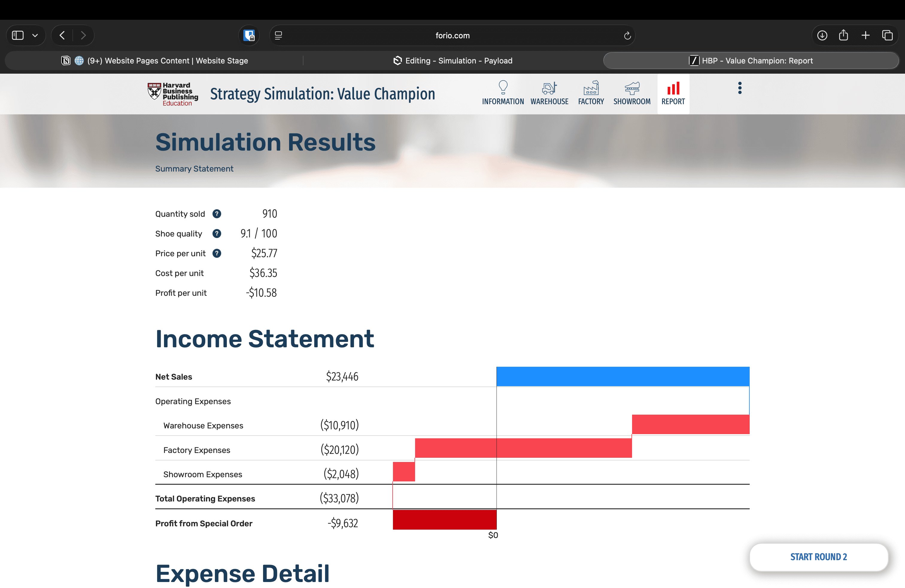Open the Safari downloads list
This screenshot has height=588, width=905.
click(x=822, y=35)
